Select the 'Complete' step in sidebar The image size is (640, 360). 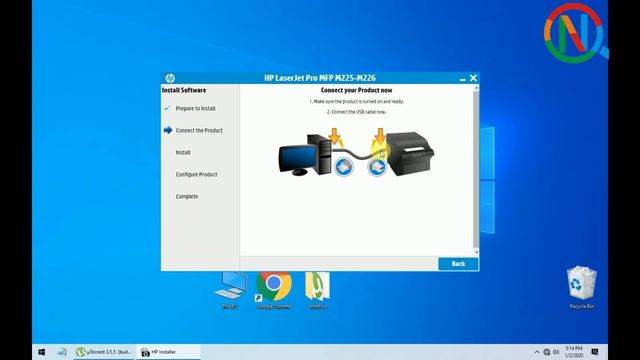pos(187,197)
